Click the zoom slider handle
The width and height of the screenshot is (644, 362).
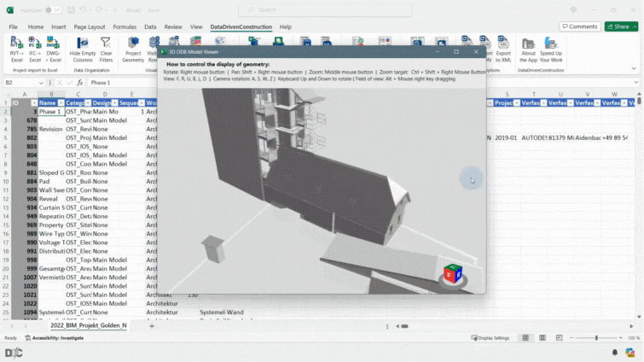click(x=596, y=338)
